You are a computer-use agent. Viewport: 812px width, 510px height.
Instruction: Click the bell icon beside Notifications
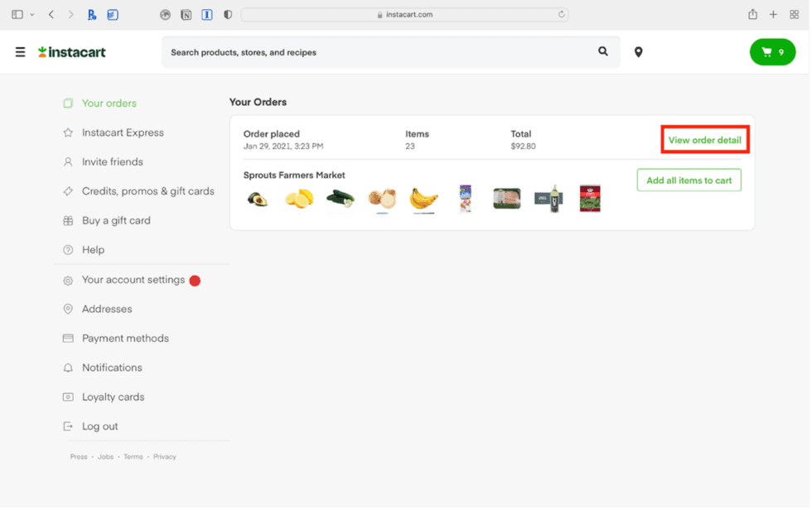pyautogui.click(x=68, y=367)
